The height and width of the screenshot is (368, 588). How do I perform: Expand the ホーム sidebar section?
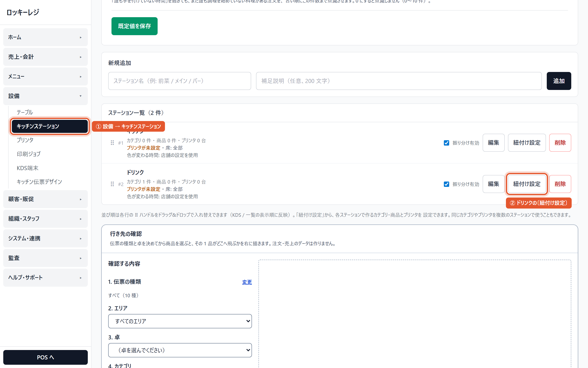46,37
